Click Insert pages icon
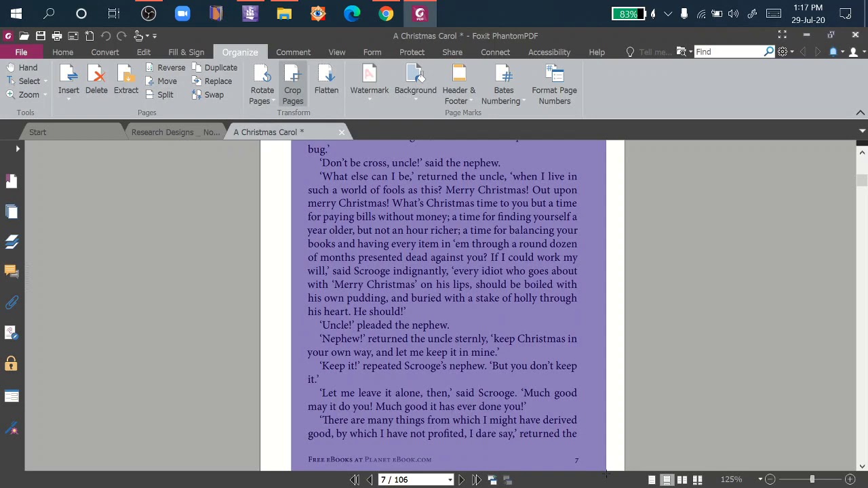868x488 pixels. 68,79
